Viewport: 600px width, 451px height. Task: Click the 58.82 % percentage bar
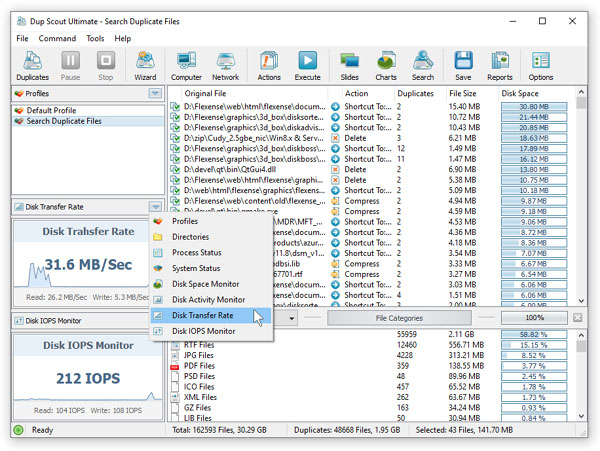point(534,334)
